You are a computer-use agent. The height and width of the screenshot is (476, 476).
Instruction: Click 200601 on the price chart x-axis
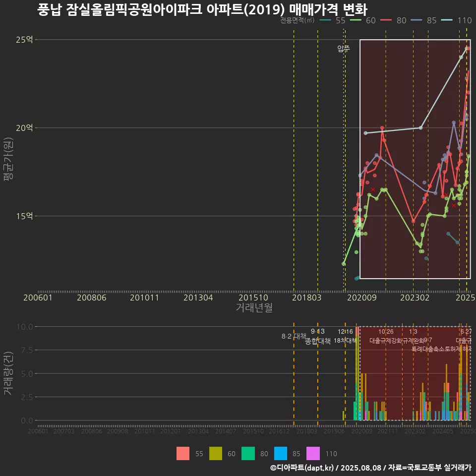click(x=38, y=297)
